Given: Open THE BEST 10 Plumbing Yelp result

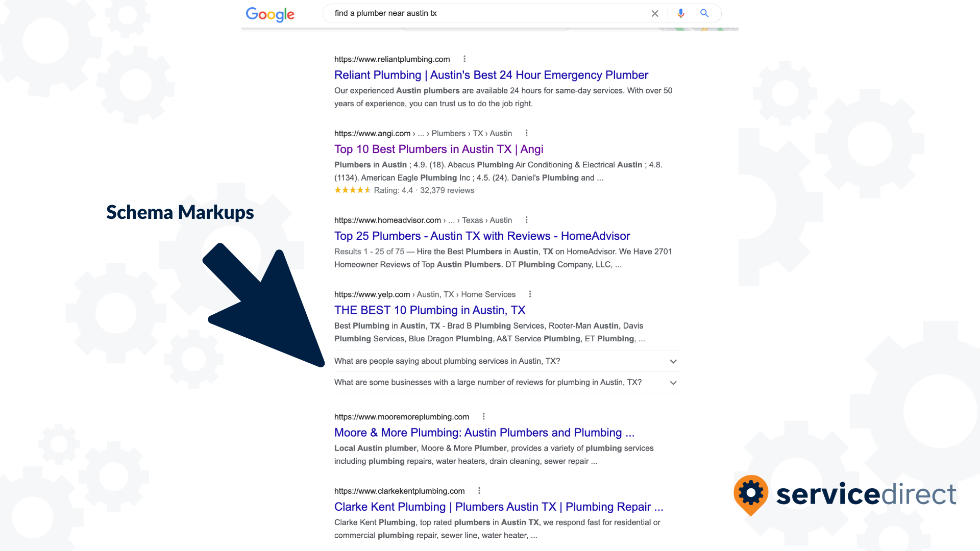Looking at the screenshot, I should pos(430,310).
